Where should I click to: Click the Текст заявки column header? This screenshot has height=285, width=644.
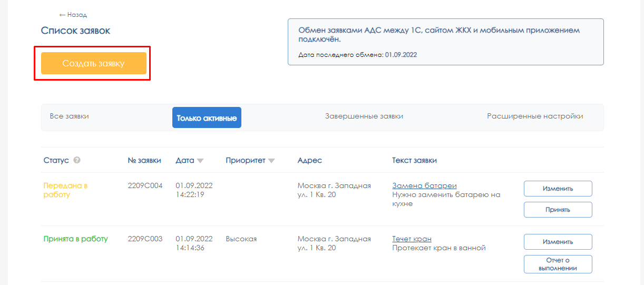coord(414,161)
